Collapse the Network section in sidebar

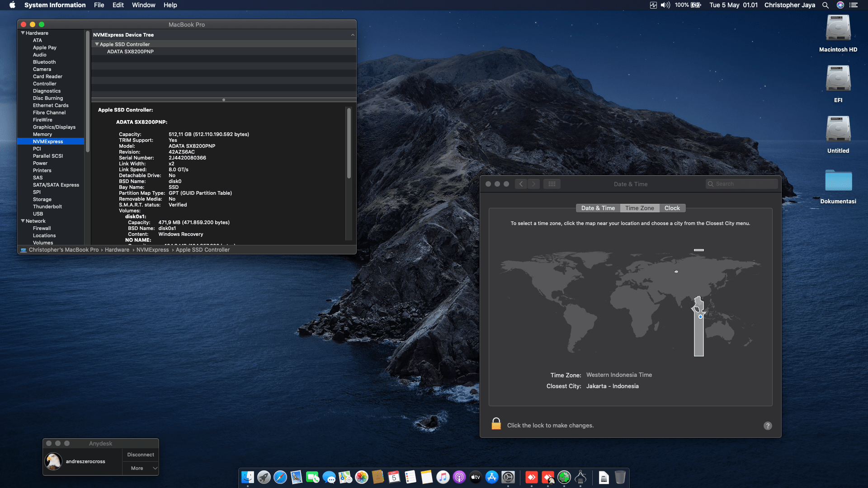point(23,221)
